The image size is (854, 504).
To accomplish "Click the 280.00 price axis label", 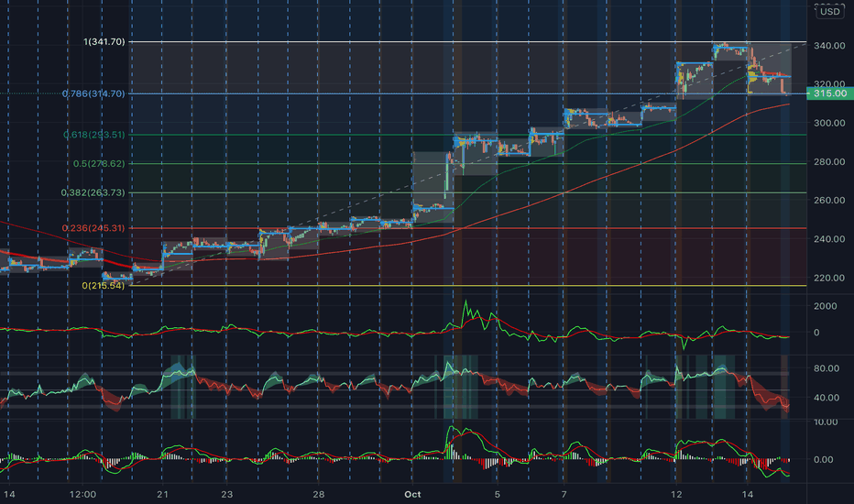I will pyautogui.click(x=829, y=162).
